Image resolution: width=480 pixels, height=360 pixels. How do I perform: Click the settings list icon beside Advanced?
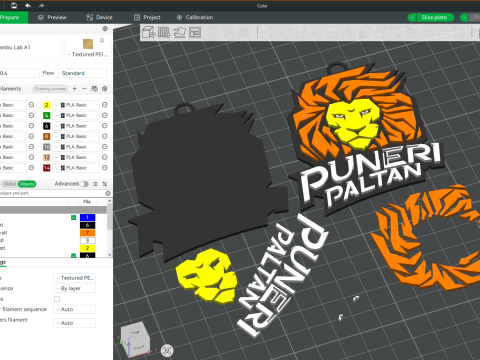(x=95, y=184)
